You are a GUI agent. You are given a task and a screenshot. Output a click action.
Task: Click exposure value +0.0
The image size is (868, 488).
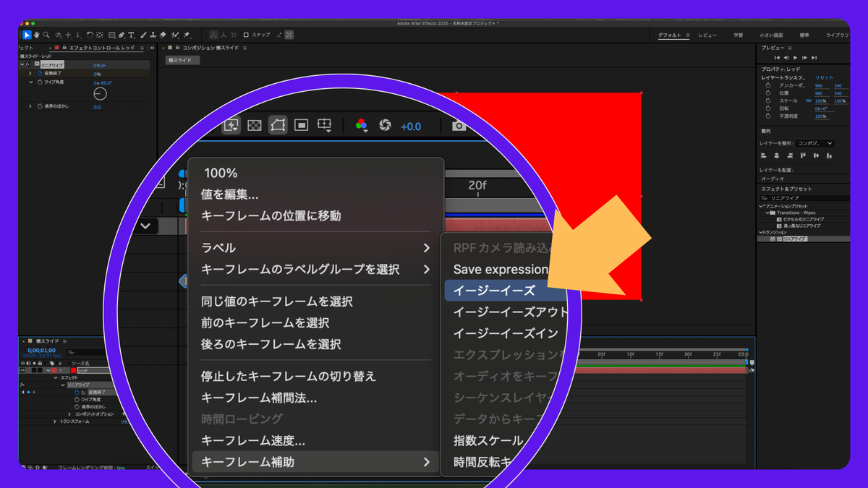[410, 127]
